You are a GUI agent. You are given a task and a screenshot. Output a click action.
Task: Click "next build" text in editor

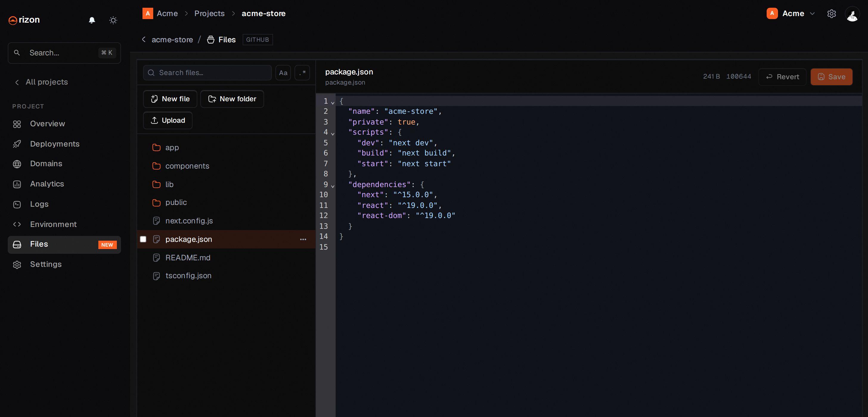tap(424, 153)
